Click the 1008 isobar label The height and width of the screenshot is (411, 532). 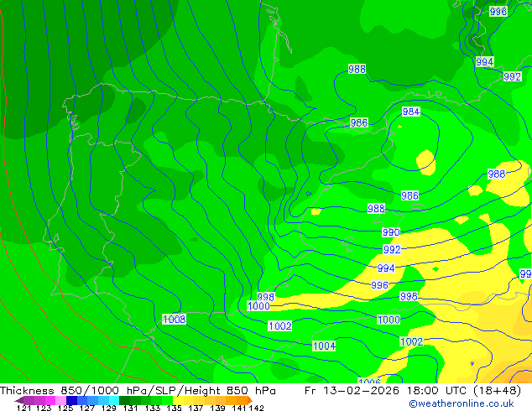(174, 319)
